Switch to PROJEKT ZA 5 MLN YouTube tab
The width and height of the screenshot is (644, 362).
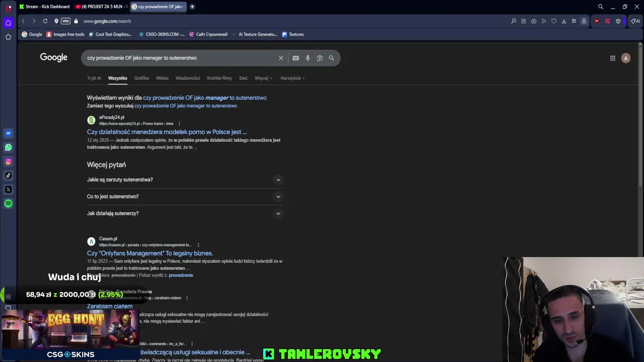101,7
